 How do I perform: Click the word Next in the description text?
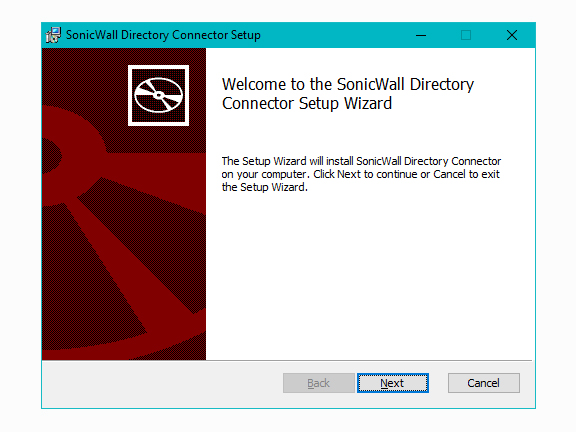pyautogui.click(x=349, y=174)
